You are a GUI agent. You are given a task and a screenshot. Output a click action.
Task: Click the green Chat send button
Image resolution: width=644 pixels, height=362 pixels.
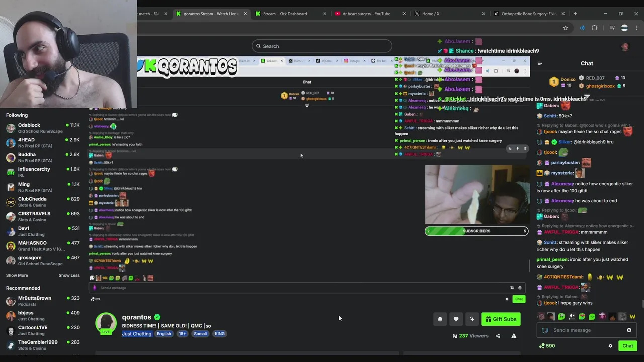pos(627,346)
